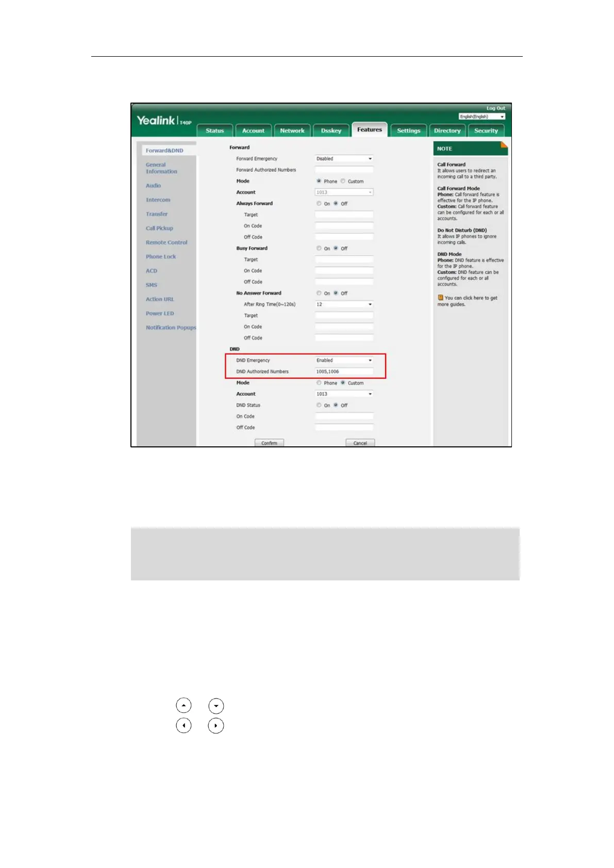
Task: Click the up arrow navigation key icon
Action: coord(184,706)
